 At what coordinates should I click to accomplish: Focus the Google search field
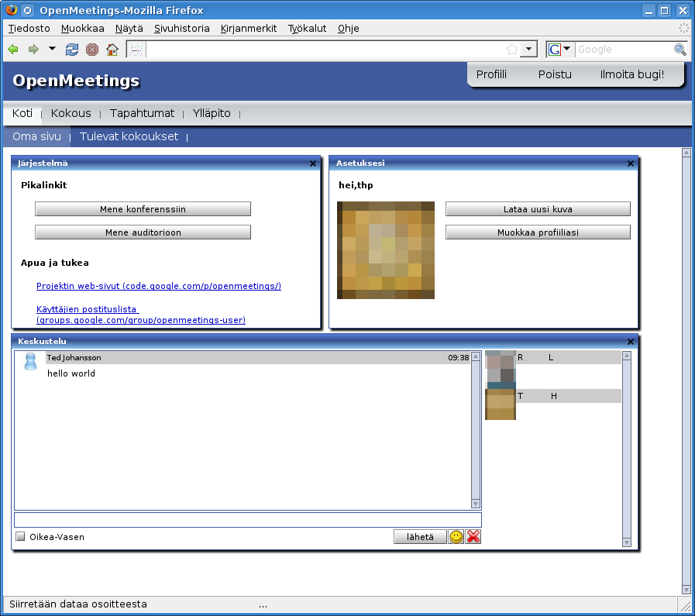tap(624, 49)
